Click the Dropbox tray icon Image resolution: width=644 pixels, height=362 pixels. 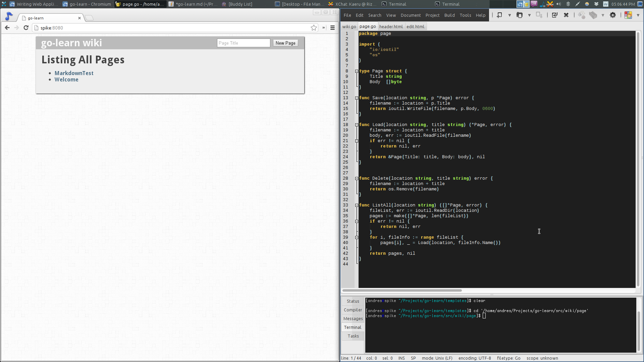click(x=596, y=4)
